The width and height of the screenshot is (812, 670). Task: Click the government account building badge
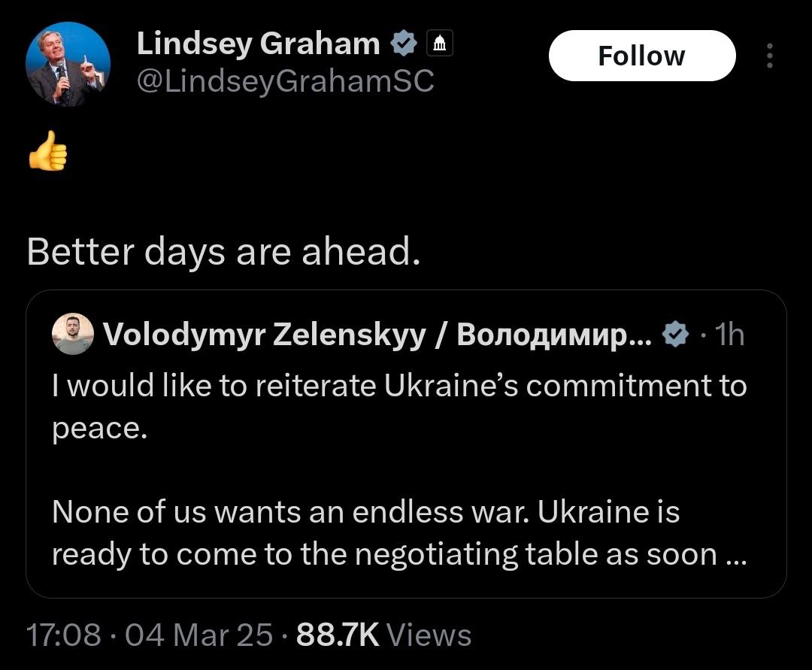[x=440, y=45]
